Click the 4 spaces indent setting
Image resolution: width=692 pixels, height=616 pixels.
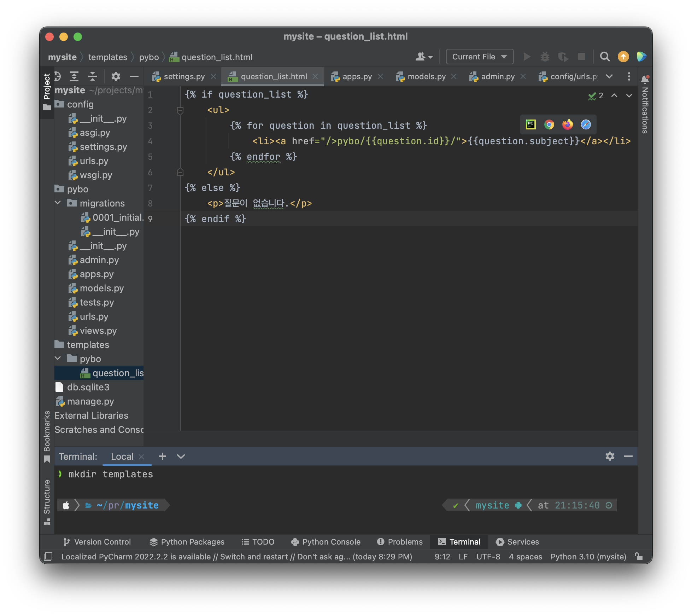tap(525, 557)
